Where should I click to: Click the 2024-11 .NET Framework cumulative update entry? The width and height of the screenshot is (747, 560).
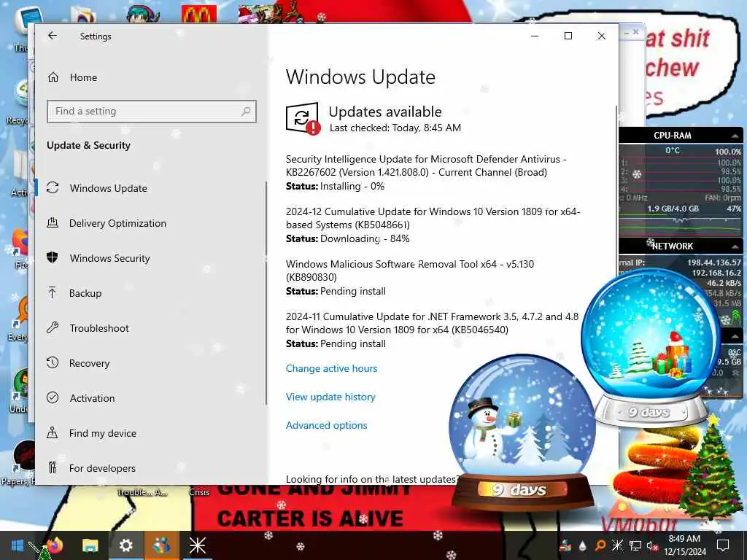pos(432,330)
